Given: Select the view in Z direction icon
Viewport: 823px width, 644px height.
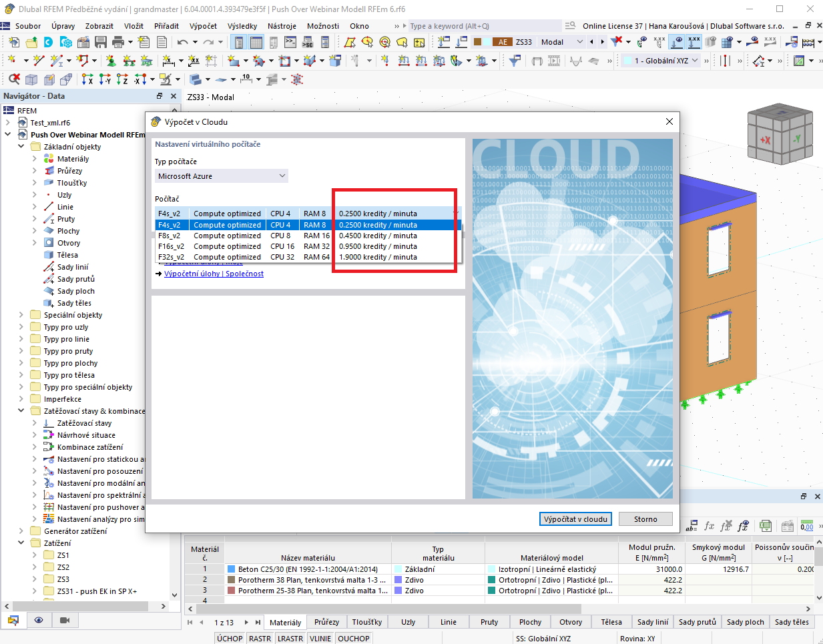Looking at the screenshot, I should [122, 79].
